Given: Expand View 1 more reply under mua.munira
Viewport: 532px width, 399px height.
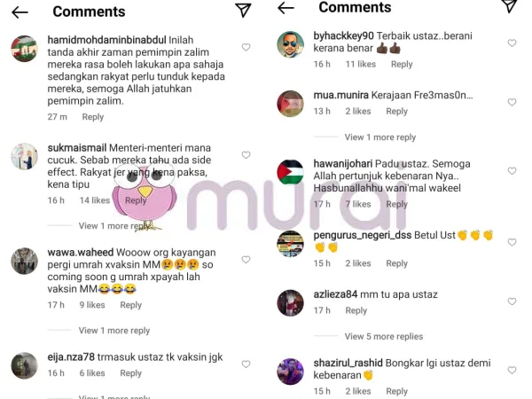Looking at the screenshot, I should [380, 137].
